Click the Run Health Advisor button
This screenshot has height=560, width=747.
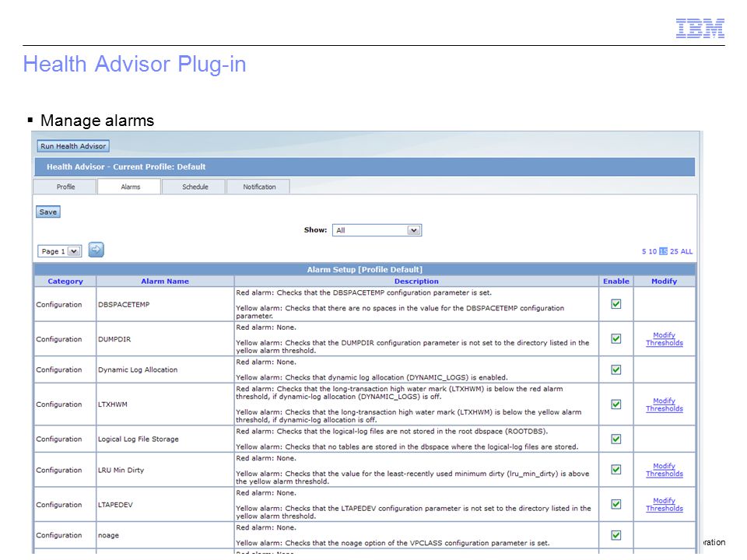[73, 146]
